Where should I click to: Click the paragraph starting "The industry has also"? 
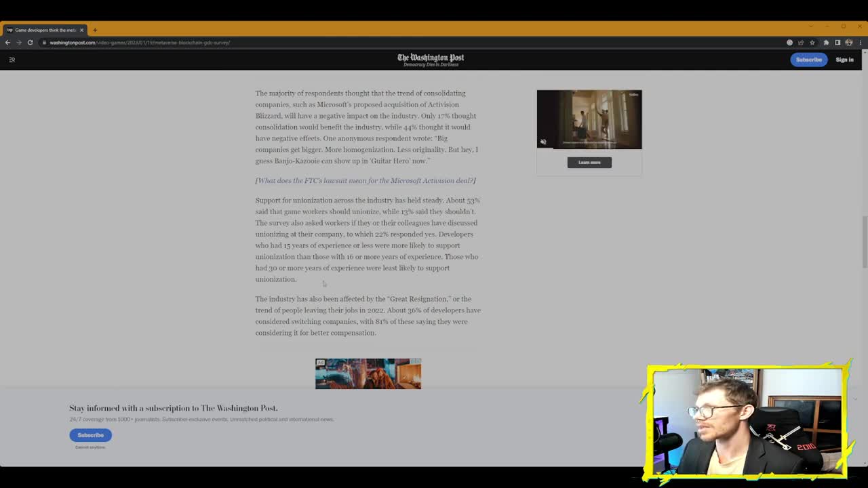[x=368, y=316]
